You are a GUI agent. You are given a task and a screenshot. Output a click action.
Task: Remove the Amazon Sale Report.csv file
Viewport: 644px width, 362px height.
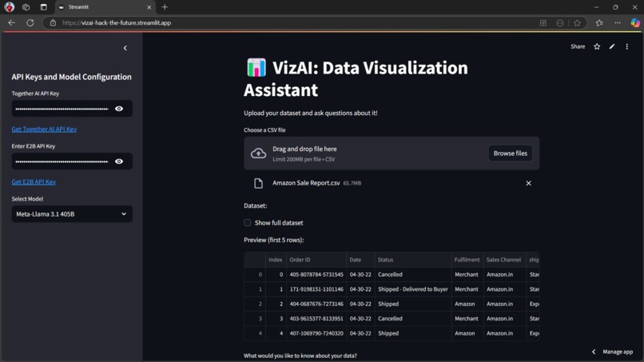click(x=529, y=183)
